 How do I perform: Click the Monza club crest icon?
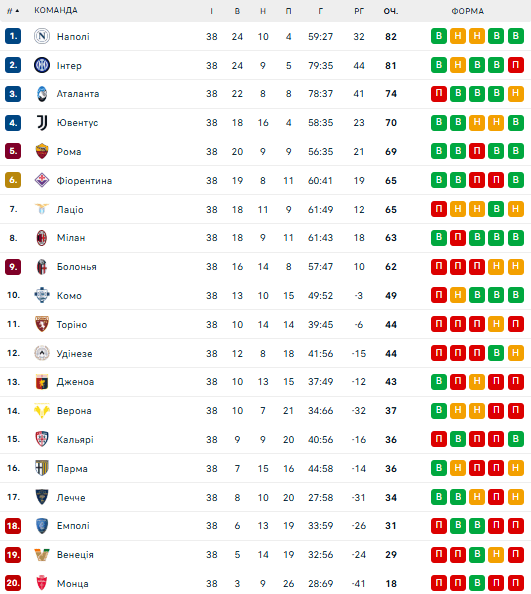coord(42,583)
